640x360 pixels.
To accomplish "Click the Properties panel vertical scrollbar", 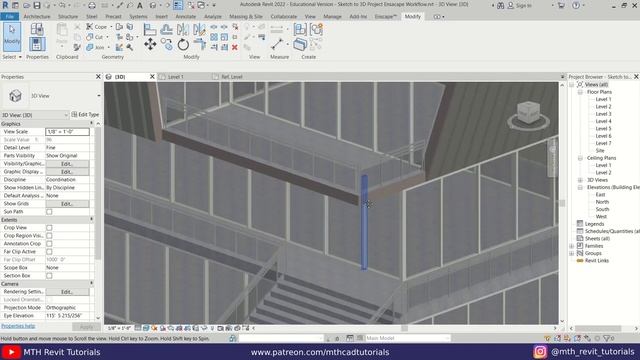I will click(x=98, y=193).
